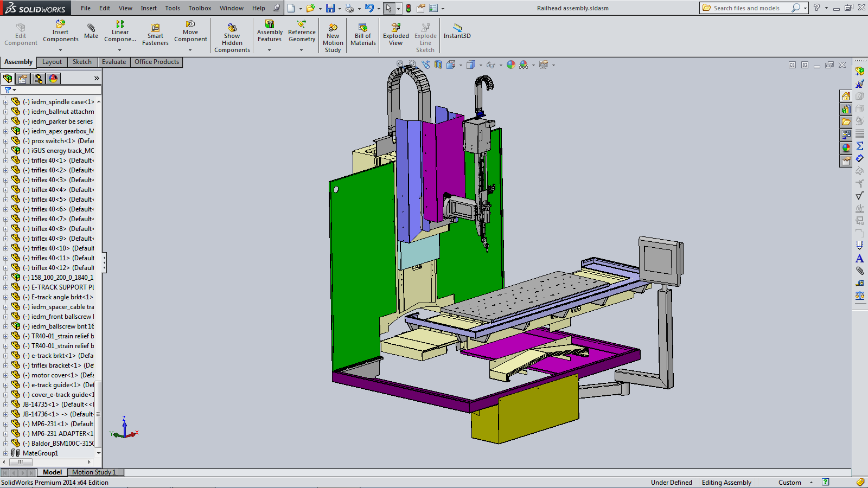Screen dimensions: 868x488
Task: Open the PropertyManager tab icon
Action: pos(23,79)
